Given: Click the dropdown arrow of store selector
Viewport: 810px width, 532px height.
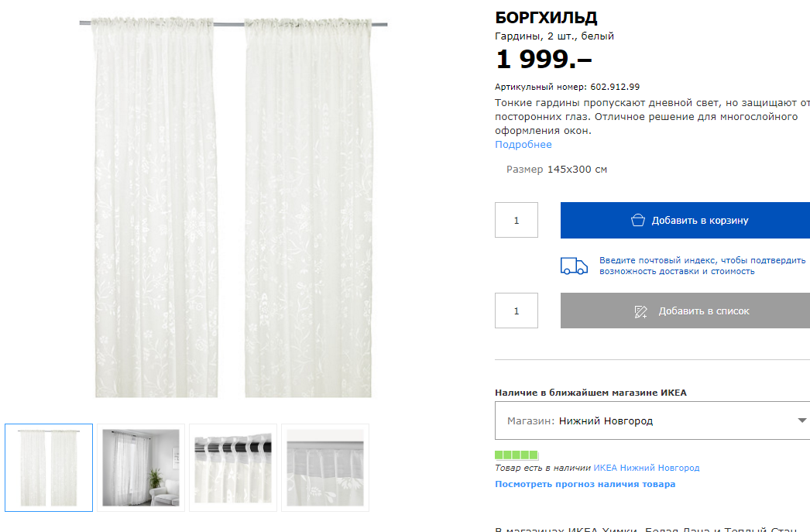Looking at the screenshot, I should 801,420.
